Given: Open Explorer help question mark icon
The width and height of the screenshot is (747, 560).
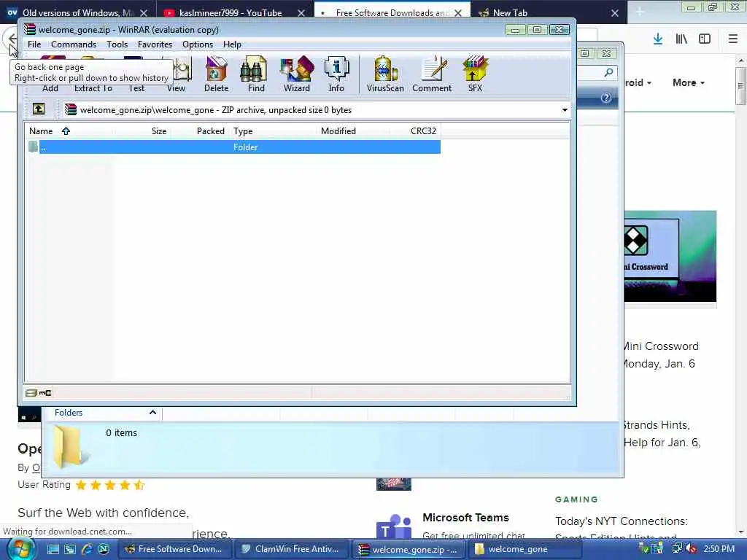Looking at the screenshot, I should [x=606, y=98].
